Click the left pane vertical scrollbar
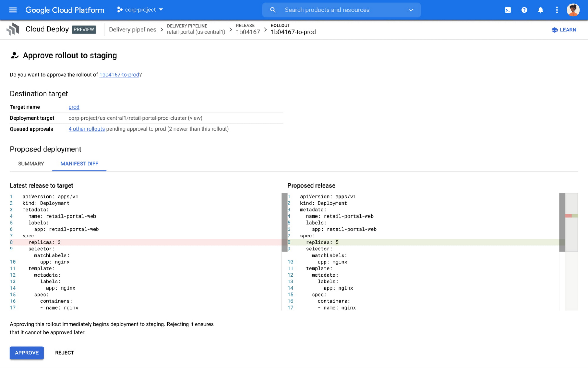Image resolution: width=588 pixels, height=368 pixels. (284, 222)
